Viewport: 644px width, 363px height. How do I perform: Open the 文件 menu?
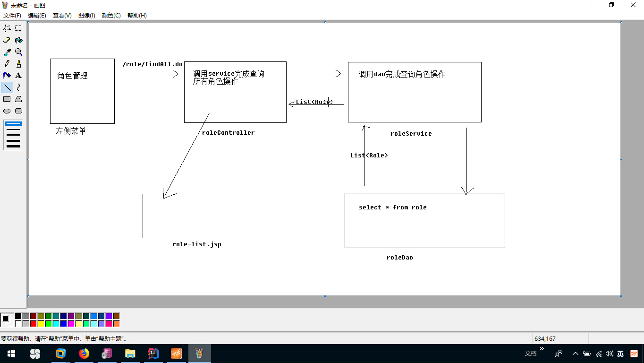12,15
